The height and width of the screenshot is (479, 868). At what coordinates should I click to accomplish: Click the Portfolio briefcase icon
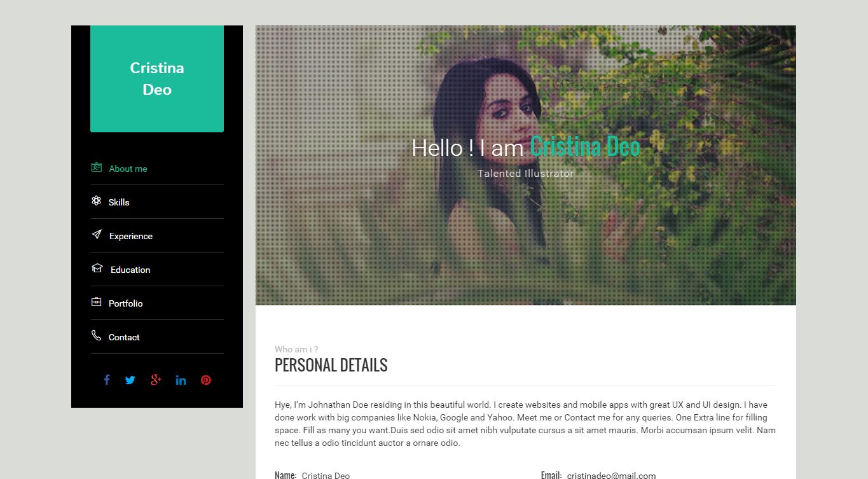pyautogui.click(x=96, y=302)
